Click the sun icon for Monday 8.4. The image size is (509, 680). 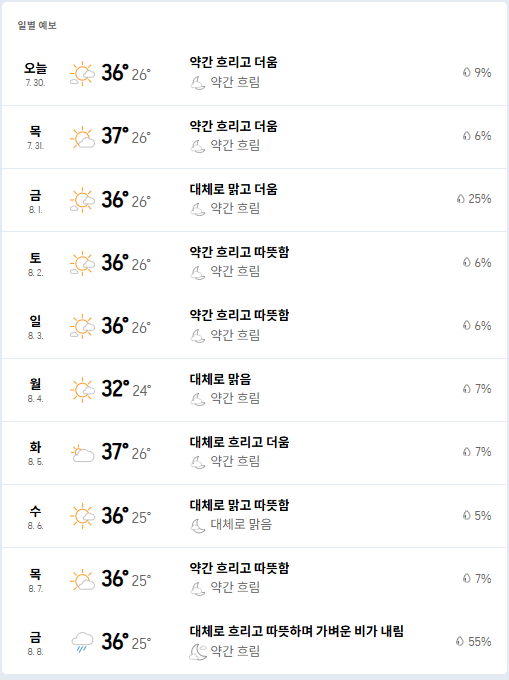tap(82, 389)
